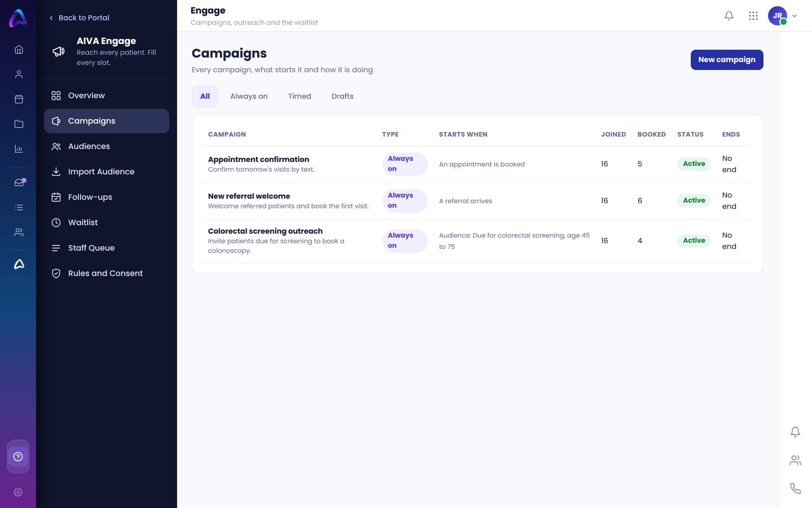This screenshot has height=508, width=812.
Task: Open the right panel contacts icon
Action: tap(795, 461)
